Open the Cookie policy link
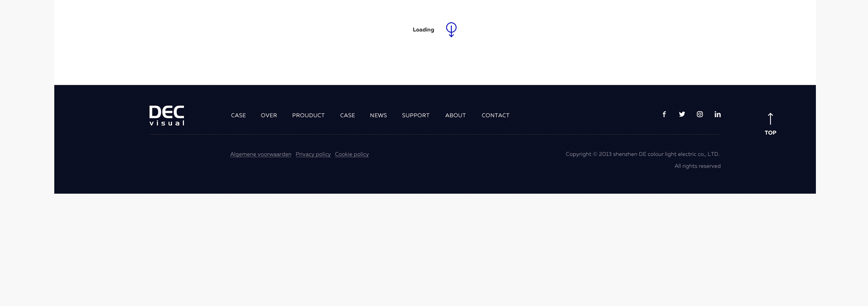Viewport: 868px width, 306px height. [352, 155]
